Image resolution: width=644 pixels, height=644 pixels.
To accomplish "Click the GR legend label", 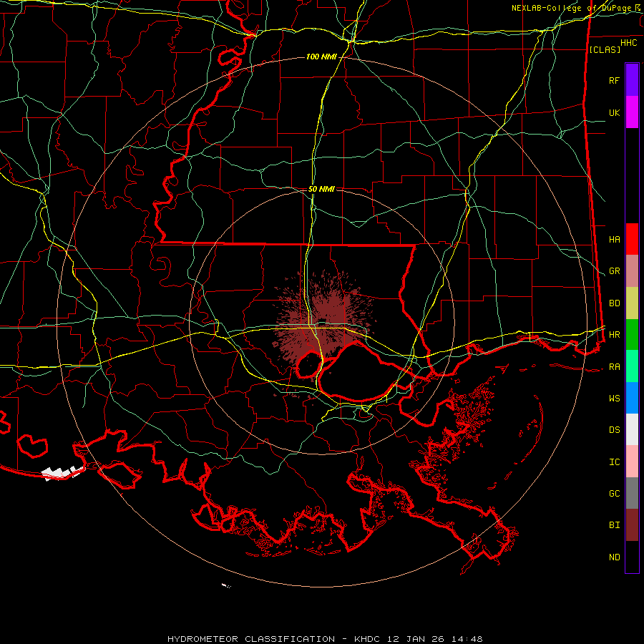I will (x=614, y=271).
